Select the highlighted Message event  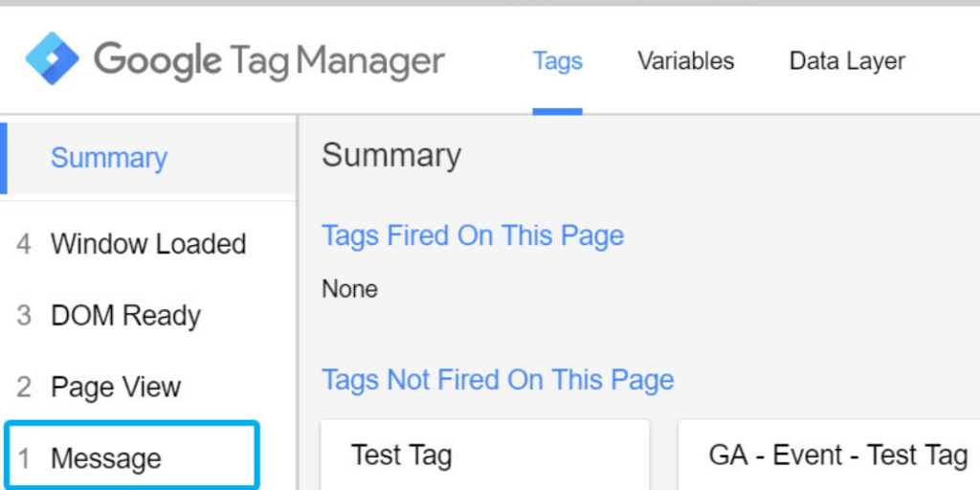pos(106,458)
